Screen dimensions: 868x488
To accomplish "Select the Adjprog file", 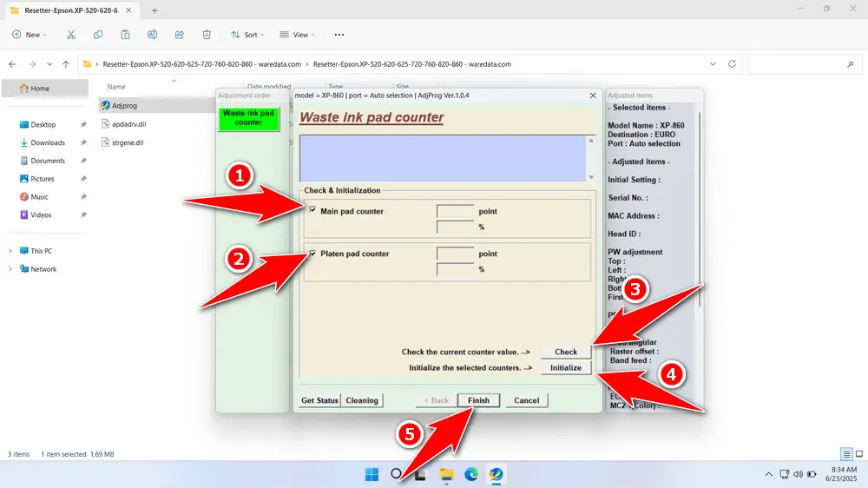I will pyautogui.click(x=124, y=105).
